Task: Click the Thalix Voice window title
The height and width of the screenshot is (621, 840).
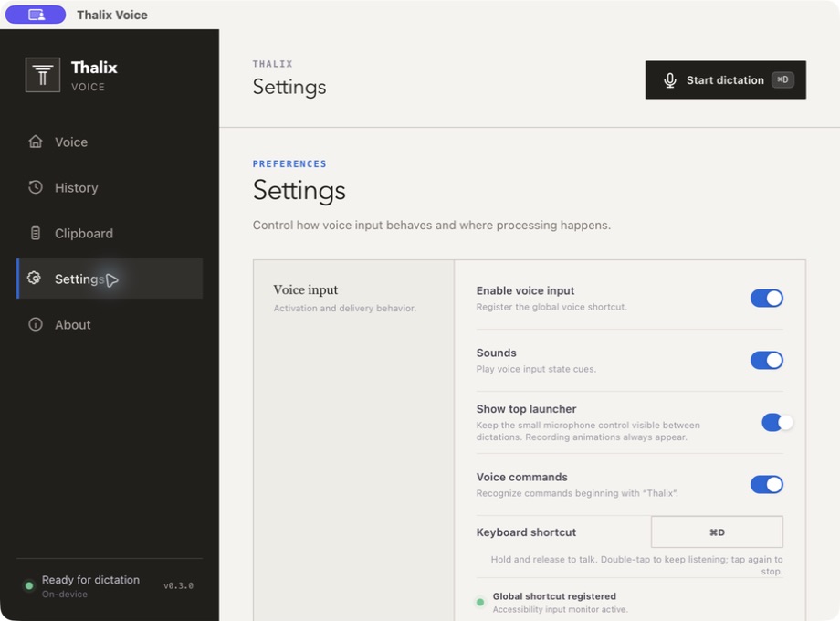Action: tap(112, 15)
